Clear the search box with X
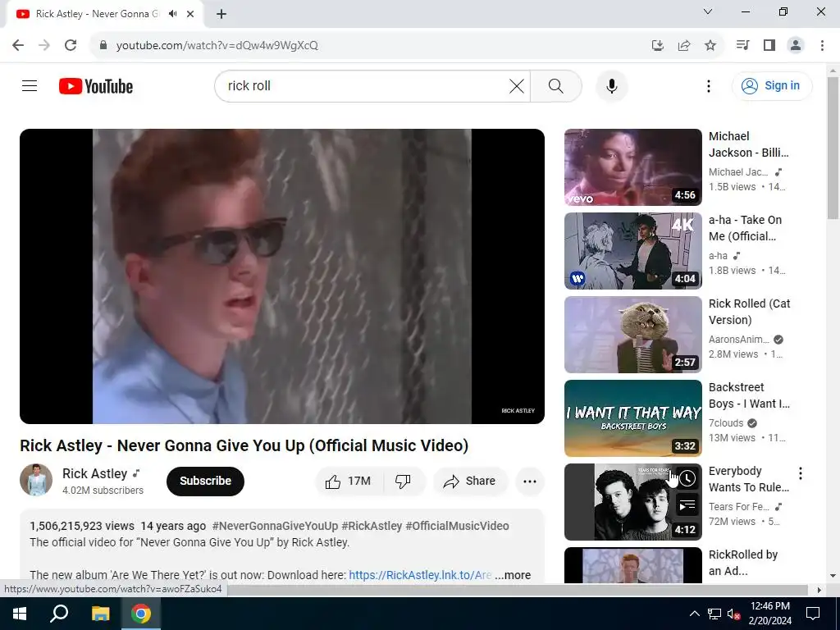Image resolution: width=840 pixels, height=630 pixels. click(x=517, y=85)
